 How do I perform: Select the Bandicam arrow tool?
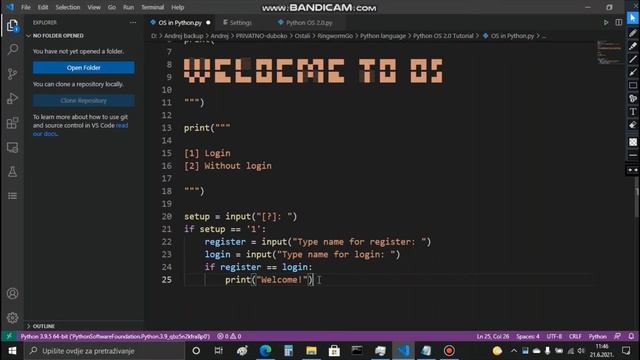[x=633, y=72]
